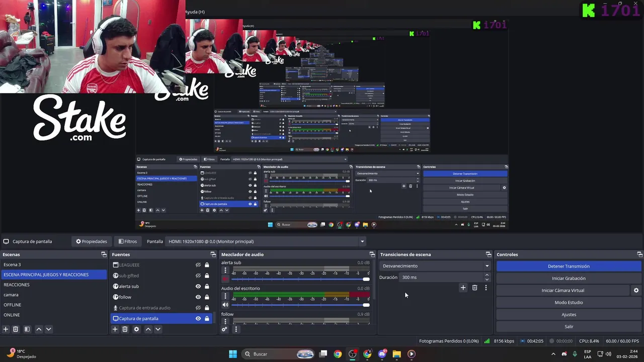Open follow audio track options three-dots
Screen dimensions: 644x362
click(x=225, y=321)
